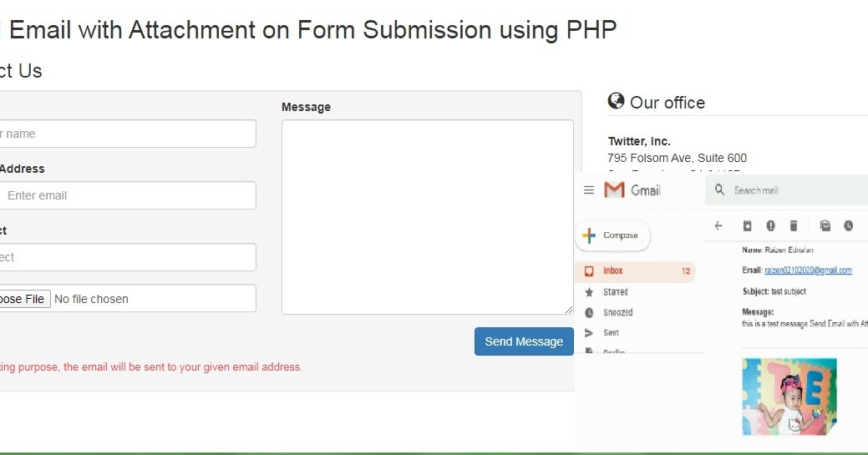868x455 pixels.
Task: Mark the email as unread
Action: click(825, 225)
